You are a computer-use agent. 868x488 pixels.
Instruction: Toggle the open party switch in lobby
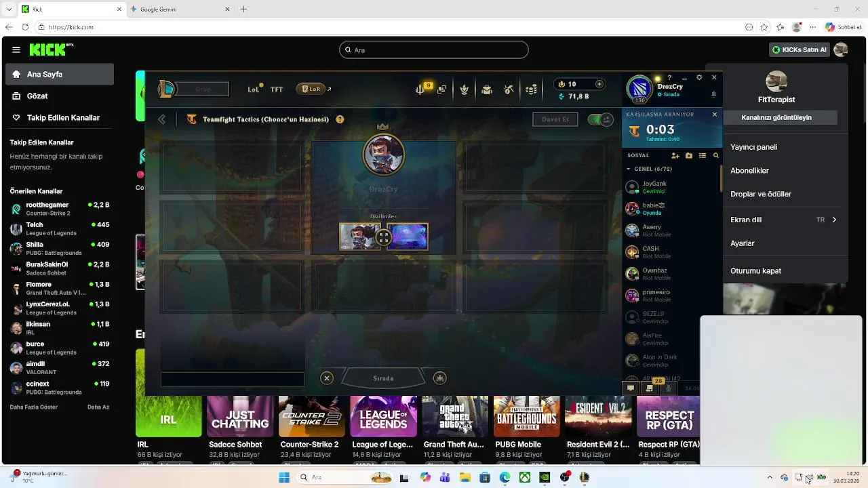tap(600, 119)
